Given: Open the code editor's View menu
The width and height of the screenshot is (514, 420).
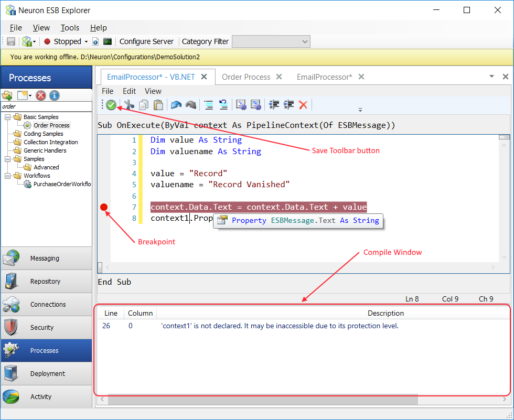Looking at the screenshot, I should click(x=153, y=91).
